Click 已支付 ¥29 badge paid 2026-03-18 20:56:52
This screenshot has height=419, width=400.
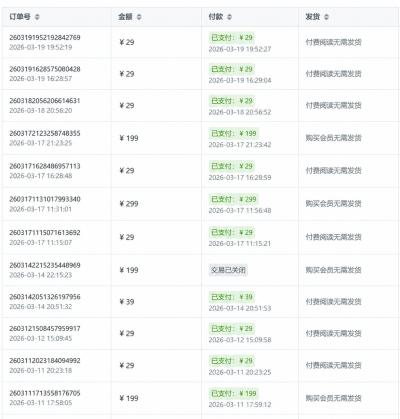[232, 101]
